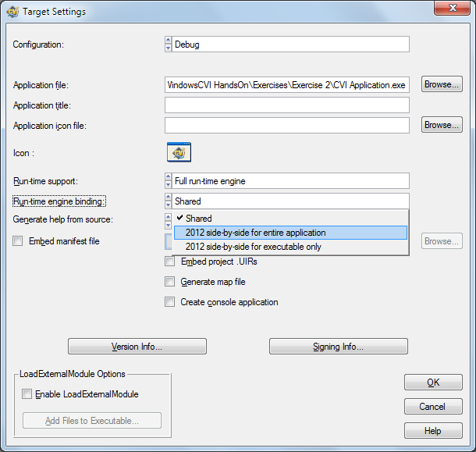Open the Version Info dialog
Viewport: 476px width, 452px height.
pos(137,347)
